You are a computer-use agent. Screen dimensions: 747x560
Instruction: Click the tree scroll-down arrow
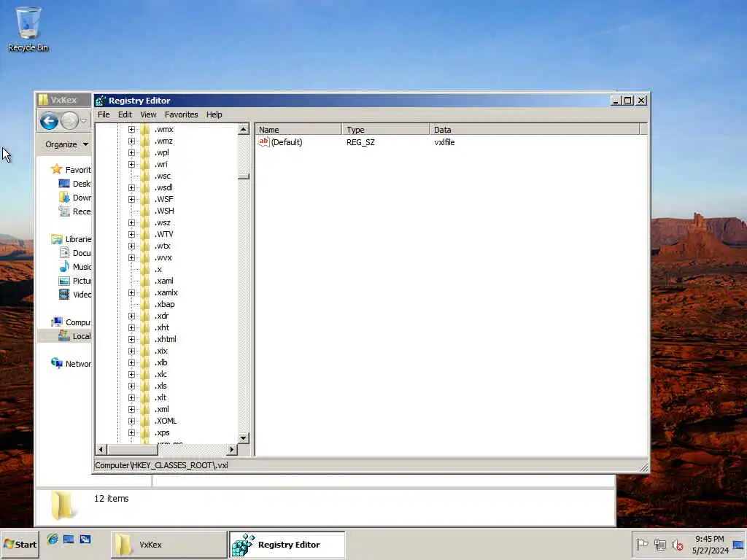pos(244,438)
